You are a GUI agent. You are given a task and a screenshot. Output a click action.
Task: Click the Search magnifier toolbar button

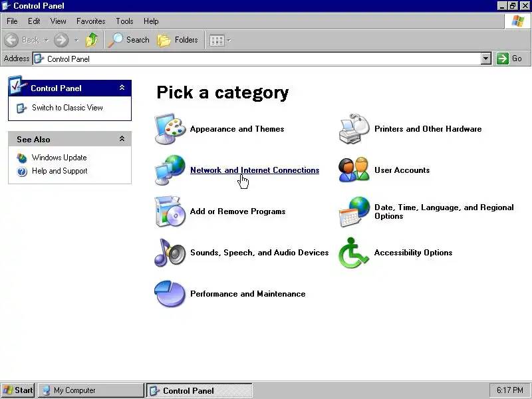(x=129, y=40)
